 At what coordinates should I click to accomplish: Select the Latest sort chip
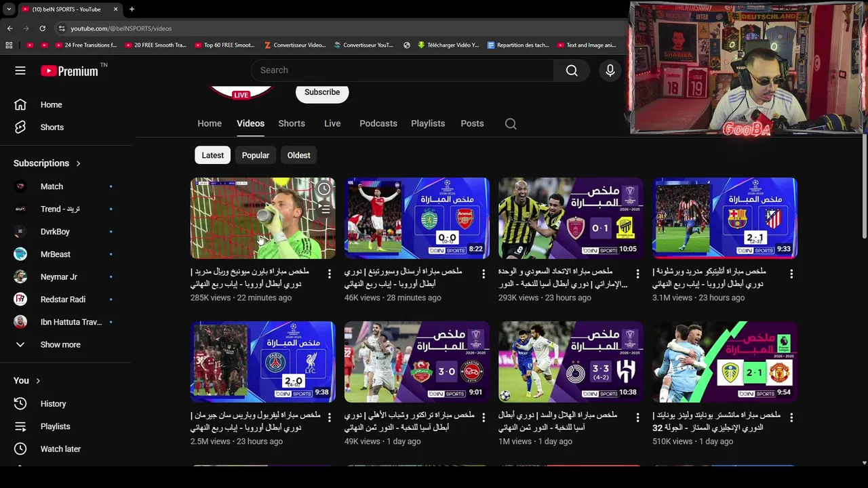212,155
